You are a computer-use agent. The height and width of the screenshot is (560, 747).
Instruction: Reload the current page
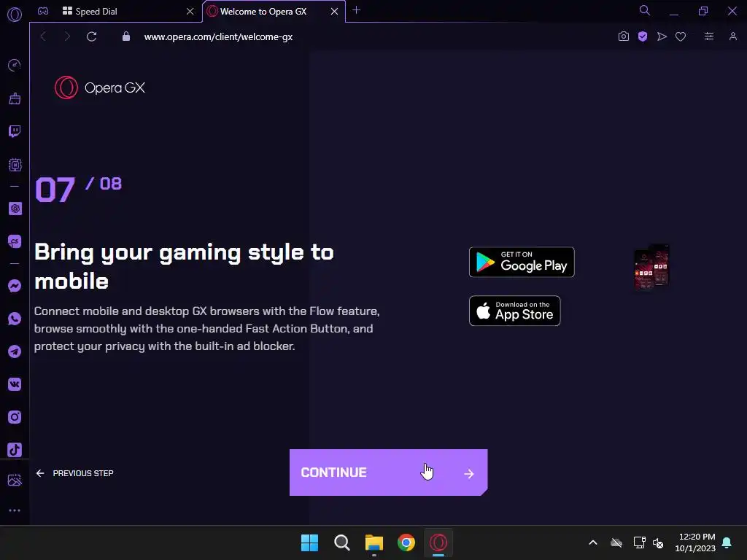(91, 36)
